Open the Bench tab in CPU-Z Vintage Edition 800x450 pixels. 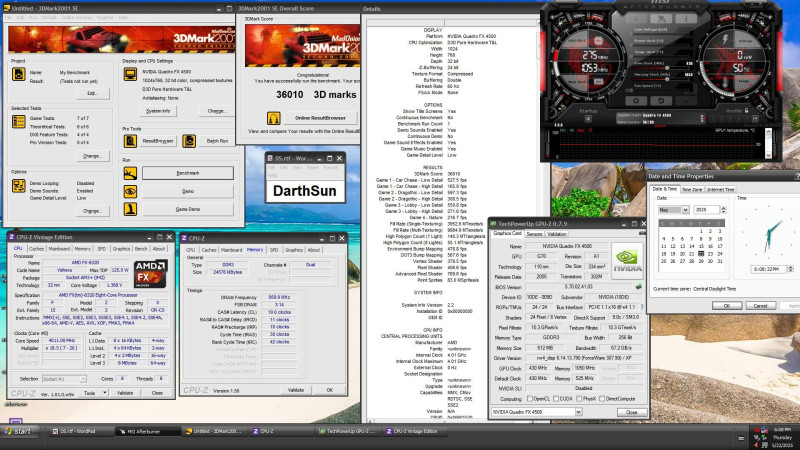141,248
